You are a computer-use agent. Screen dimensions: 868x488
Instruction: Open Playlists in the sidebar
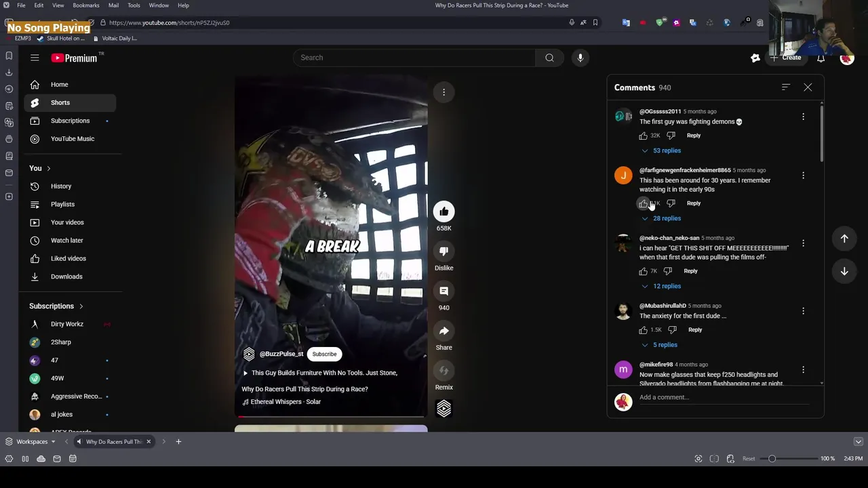(x=70, y=205)
